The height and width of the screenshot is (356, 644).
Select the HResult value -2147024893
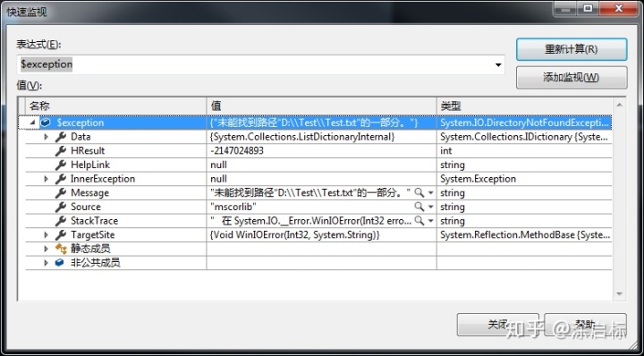[236, 150]
